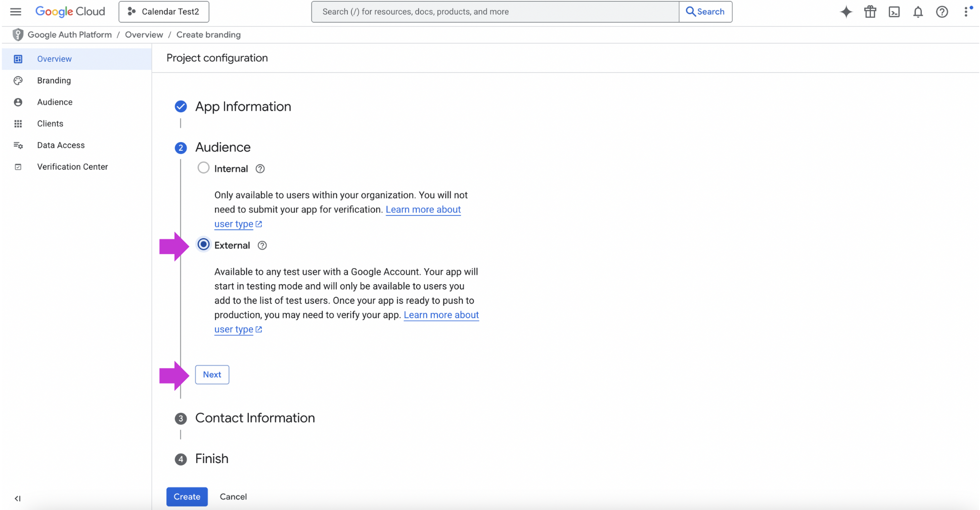Expand the Audience step heading
980x510 pixels.
[222, 147]
